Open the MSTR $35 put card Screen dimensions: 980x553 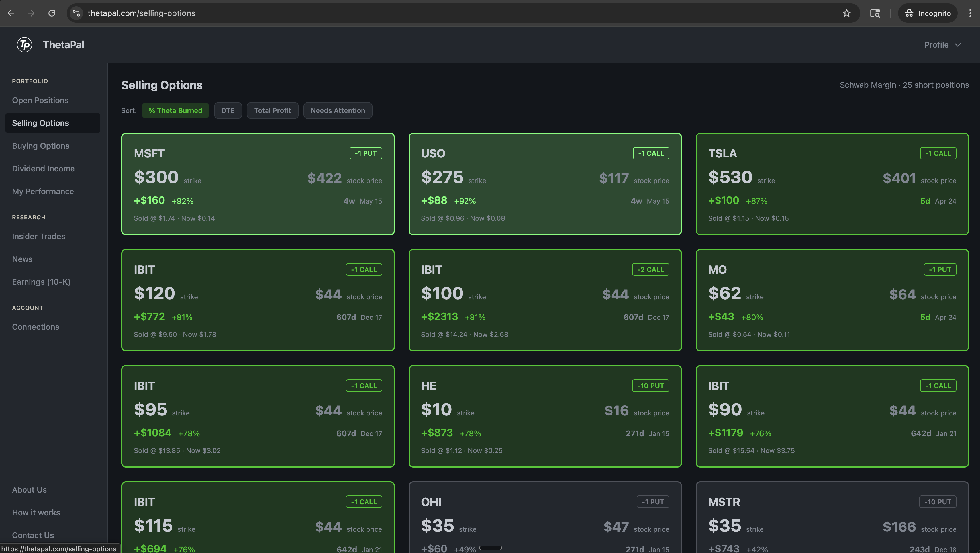(832, 518)
